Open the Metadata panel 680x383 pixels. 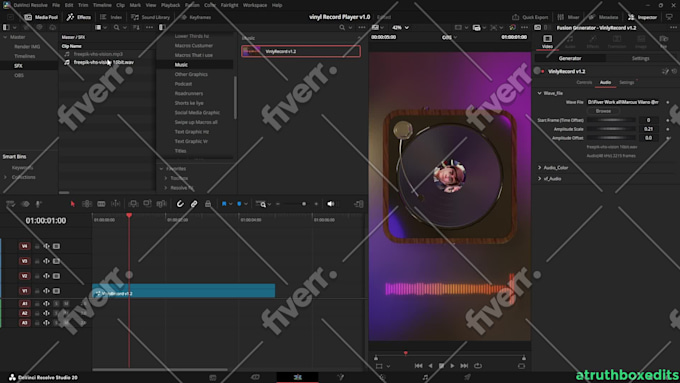[603, 17]
